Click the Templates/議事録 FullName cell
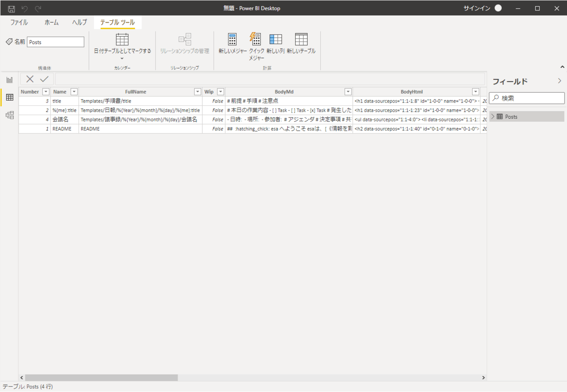This screenshot has height=392, width=567. coord(140,119)
